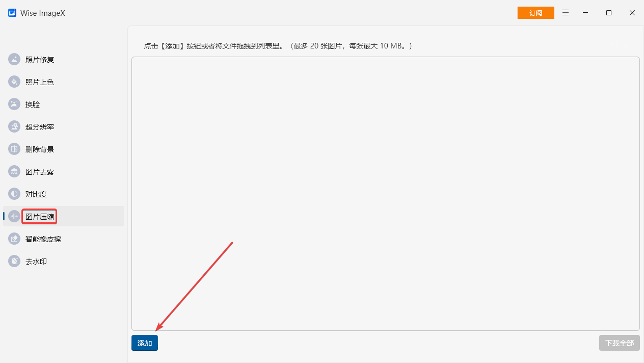
Task: Click the photo repair sidebar label text
Action: pos(39,59)
